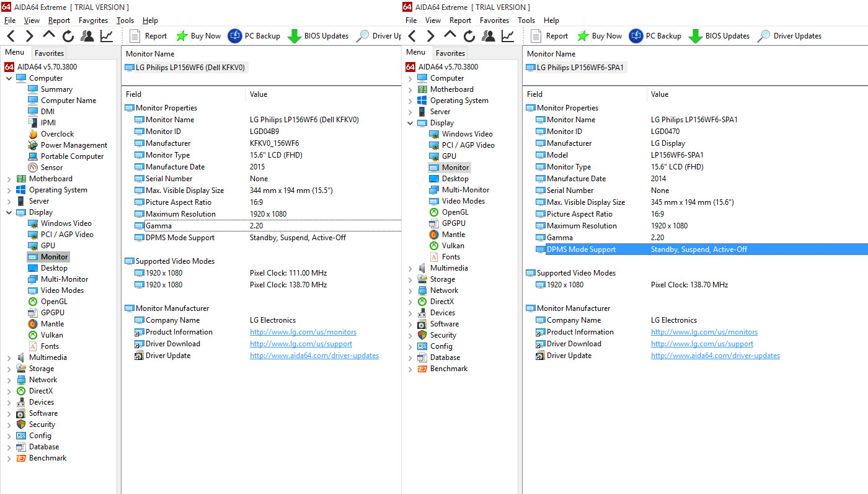868x494 pixels.
Task: Expand Benchmark node in right window tree
Action: click(x=410, y=369)
